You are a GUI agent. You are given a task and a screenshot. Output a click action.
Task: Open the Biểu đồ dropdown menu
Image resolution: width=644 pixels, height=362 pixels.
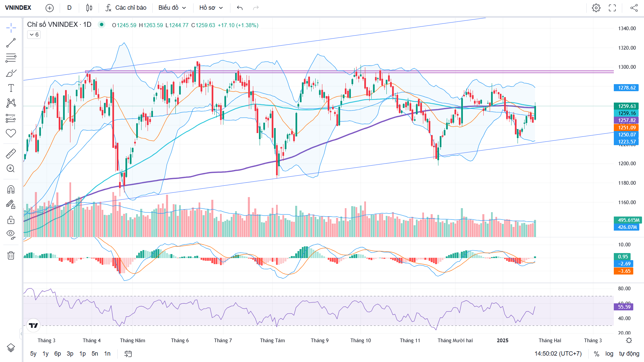tap(172, 8)
